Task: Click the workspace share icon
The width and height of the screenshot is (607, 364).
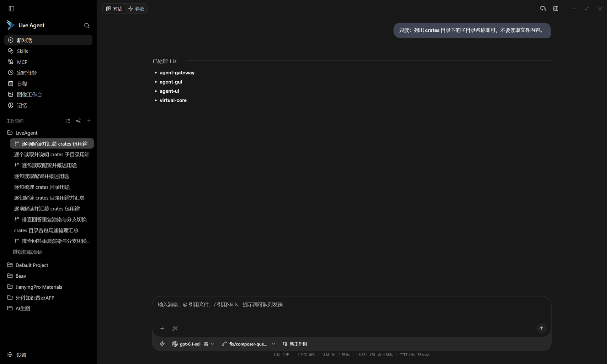Action: (78, 121)
